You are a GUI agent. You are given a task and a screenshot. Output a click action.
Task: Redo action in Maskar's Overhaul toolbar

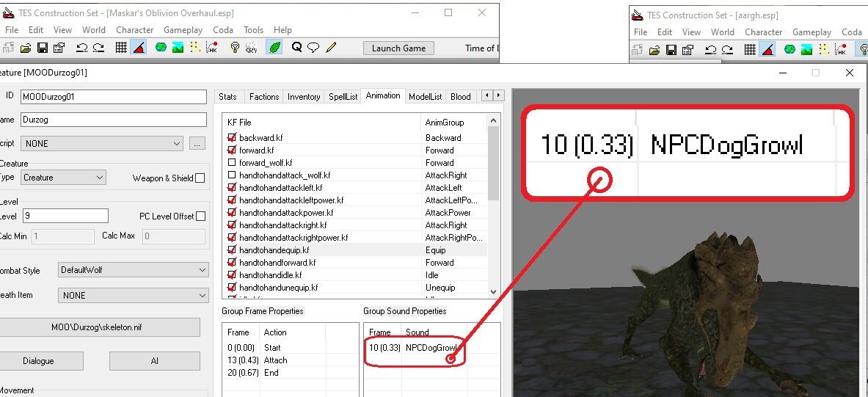tap(98, 48)
